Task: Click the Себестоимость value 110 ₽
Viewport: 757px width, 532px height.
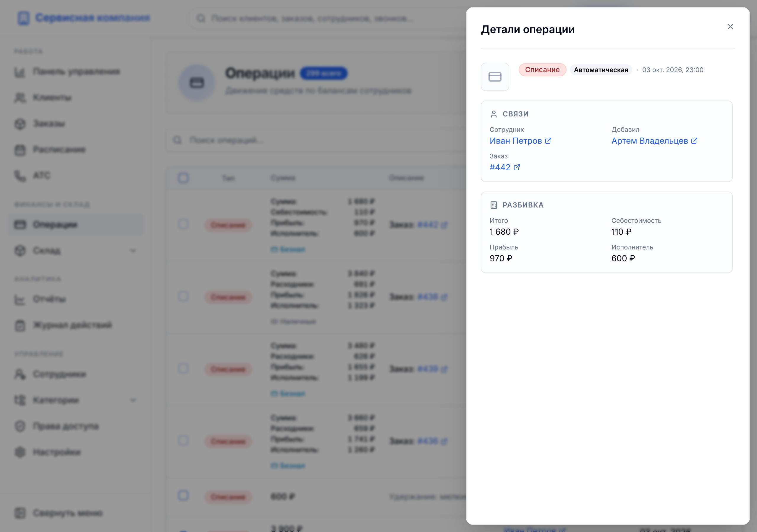Action: coord(621,232)
